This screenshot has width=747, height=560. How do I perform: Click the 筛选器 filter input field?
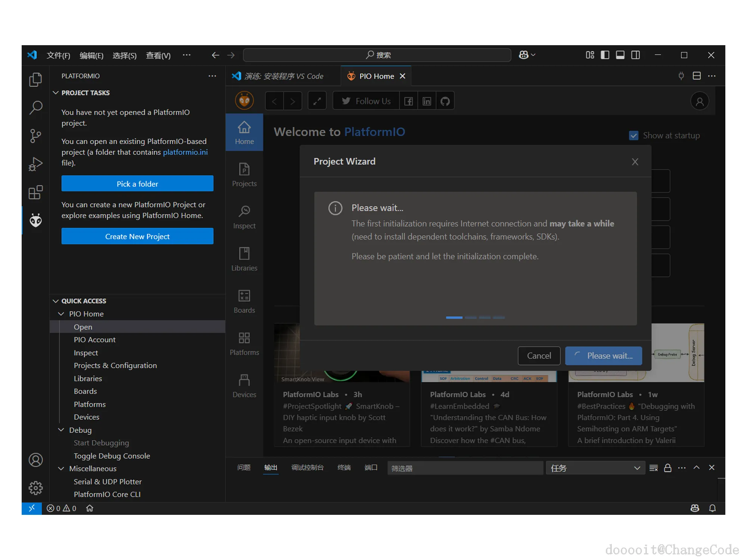click(465, 468)
